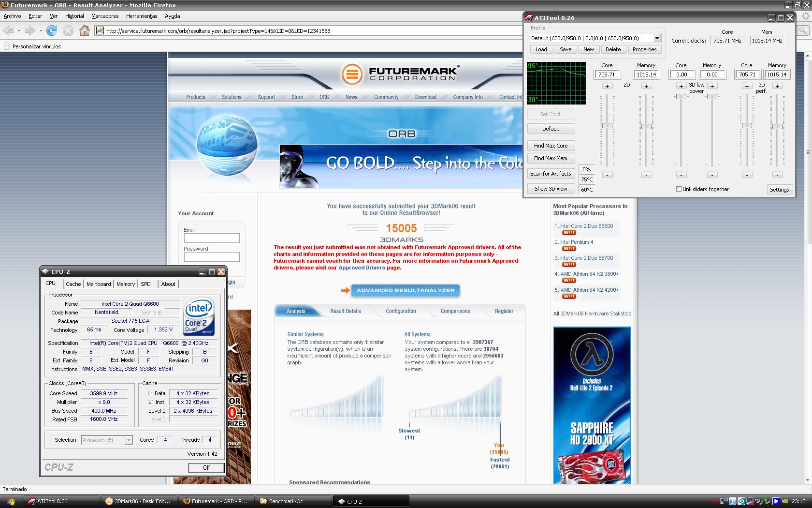Viewport: 812px width, 508px height.
Task: Go to Firefox home page icon
Action: (85, 30)
